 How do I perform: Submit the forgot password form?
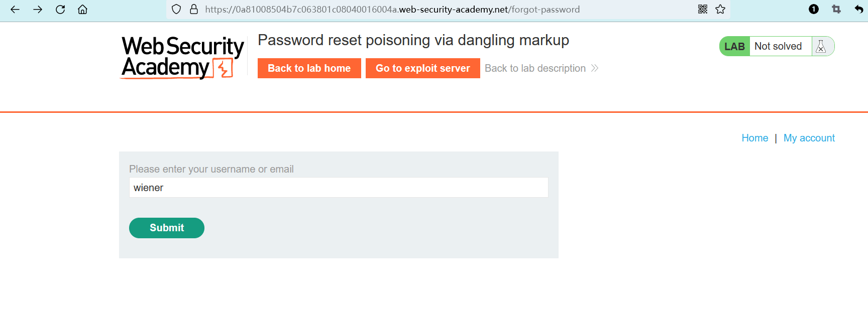tap(167, 228)
